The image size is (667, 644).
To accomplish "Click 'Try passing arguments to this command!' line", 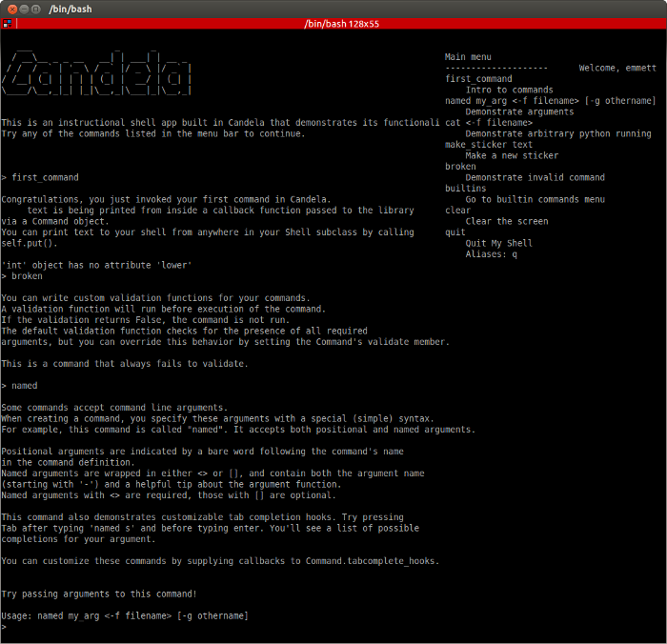I will (99, 594).
